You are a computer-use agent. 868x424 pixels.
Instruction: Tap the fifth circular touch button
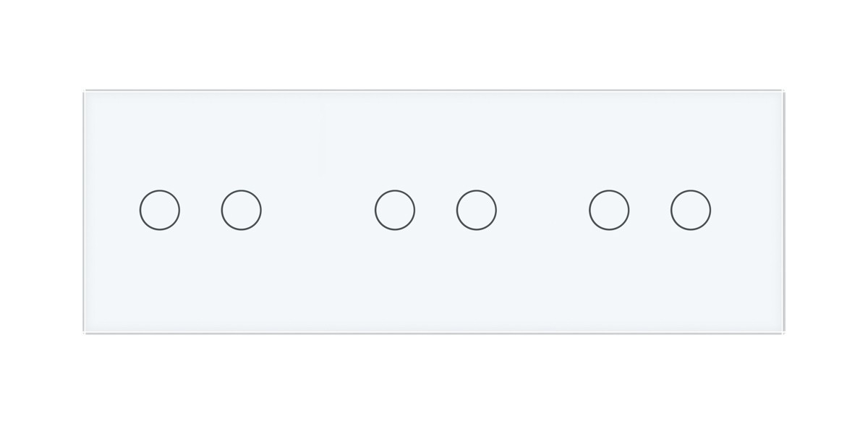[609, 211]
